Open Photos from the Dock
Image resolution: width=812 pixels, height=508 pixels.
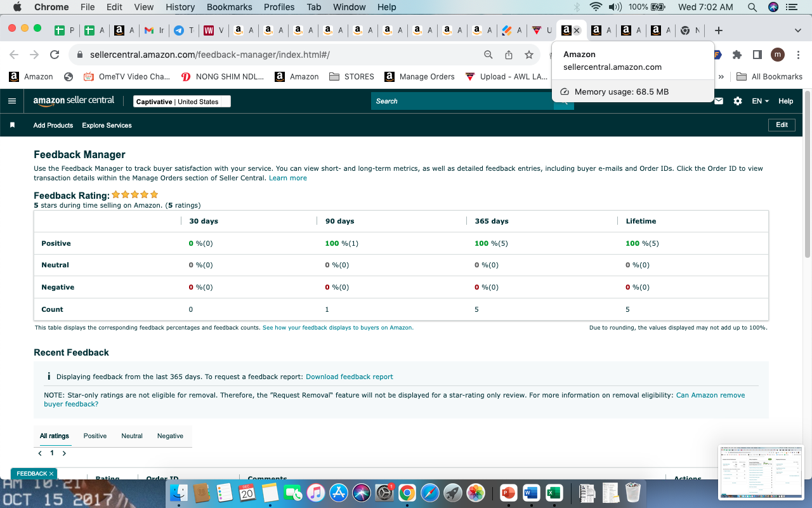point(475,493)
